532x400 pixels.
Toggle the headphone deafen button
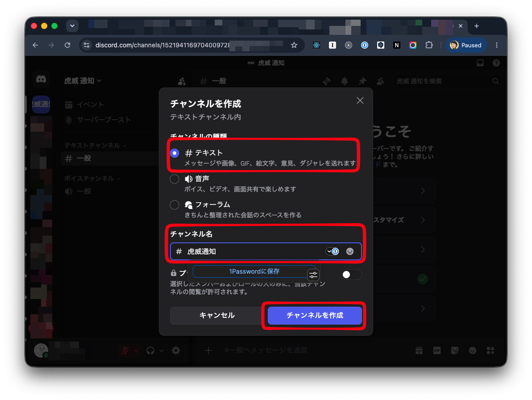point(150,350)
